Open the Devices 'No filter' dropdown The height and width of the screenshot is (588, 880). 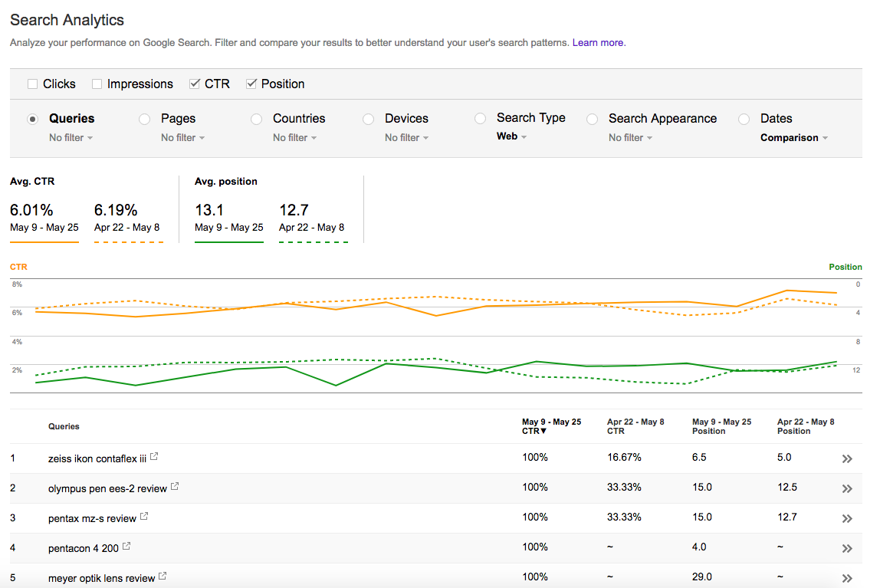point(406,137)
